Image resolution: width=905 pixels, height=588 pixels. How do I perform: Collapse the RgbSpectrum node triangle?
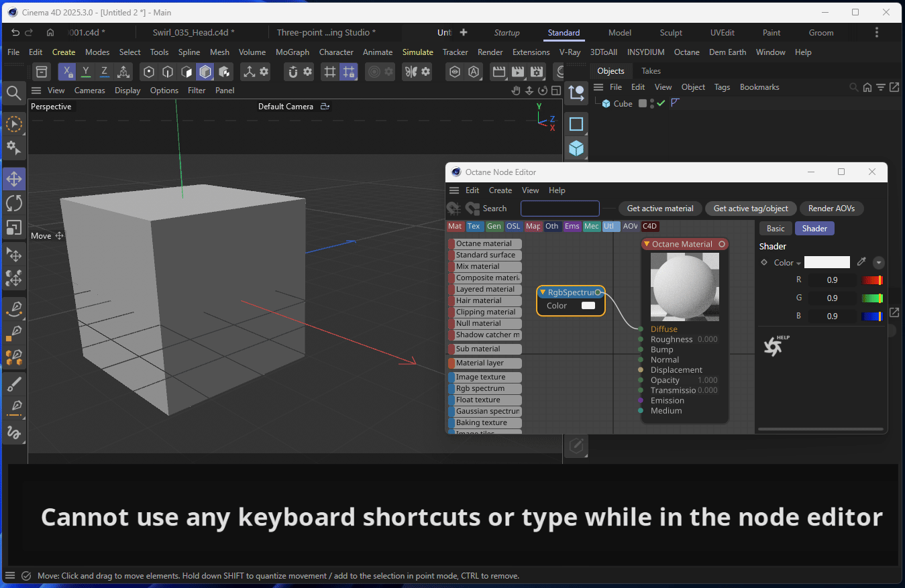(x=543, y=292)
